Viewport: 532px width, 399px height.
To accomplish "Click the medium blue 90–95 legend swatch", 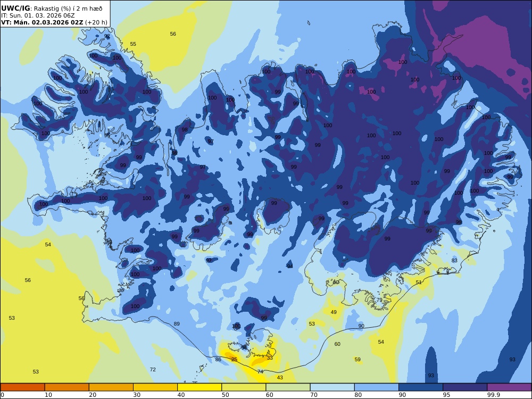I will (421, 387).
